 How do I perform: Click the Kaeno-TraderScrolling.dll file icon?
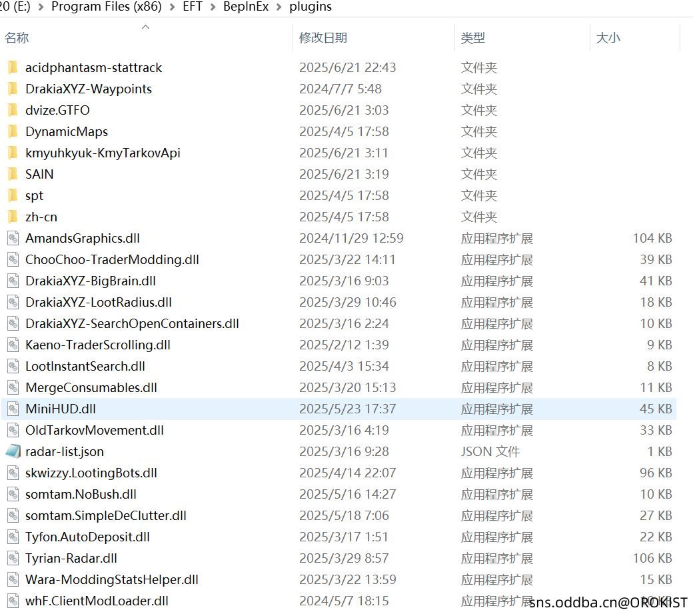[13, 345]
